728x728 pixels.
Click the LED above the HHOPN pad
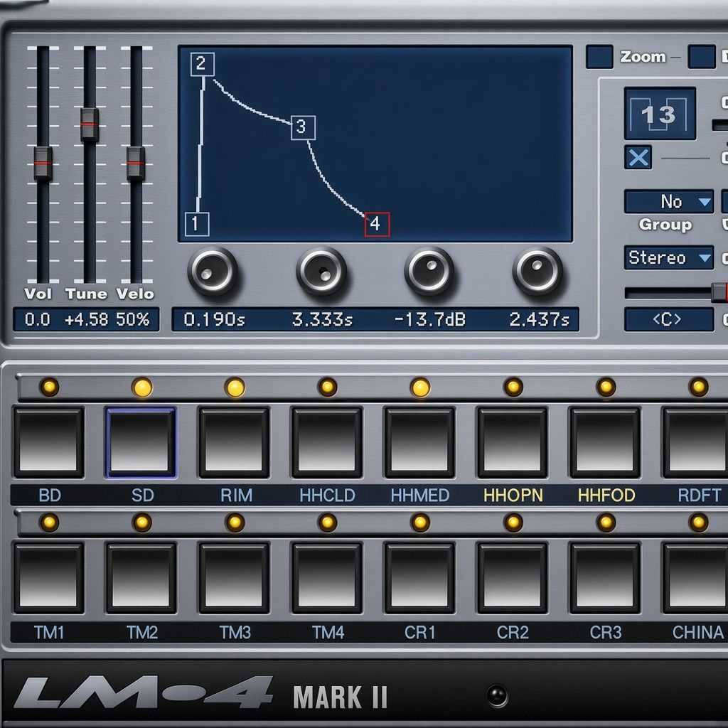[x=513, y=387]
